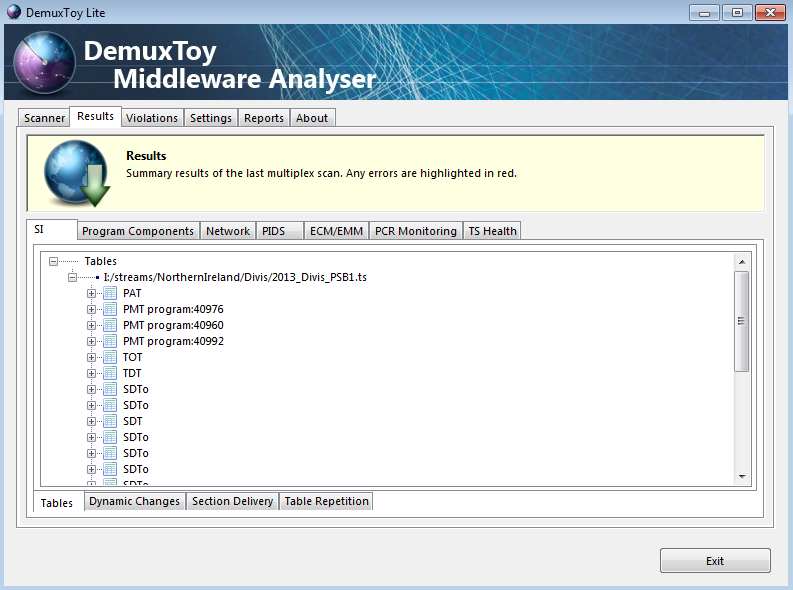Viewport: 793px width, 590px height.
Task: Open the PCR Monitoring sub-tab
Action: [416, 231]
